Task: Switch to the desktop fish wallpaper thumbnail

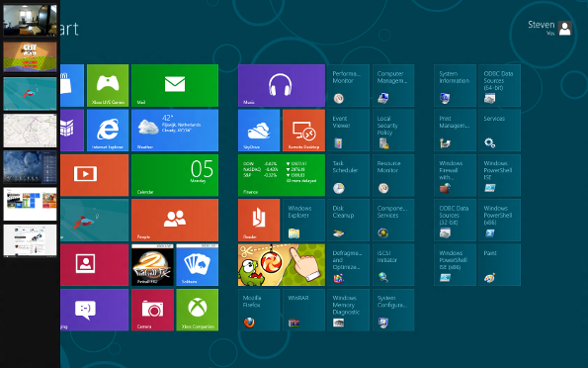Action: pyautogui.click(x=30, y=94)
